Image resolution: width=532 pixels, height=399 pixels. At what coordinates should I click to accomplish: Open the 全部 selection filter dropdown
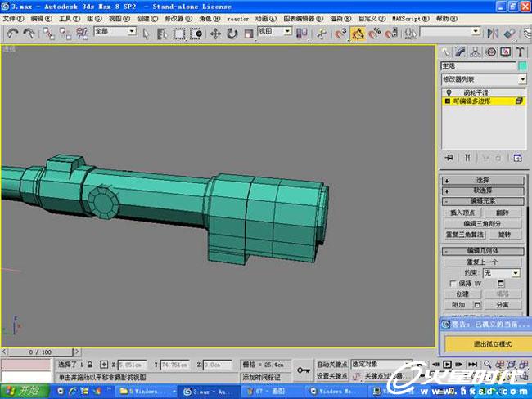[x=115, y=32]
